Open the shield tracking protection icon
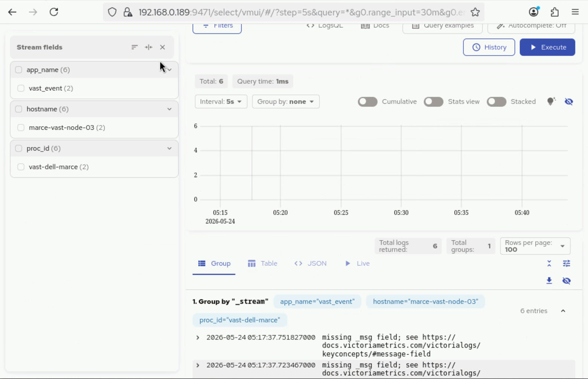588x379 pixels. (112, 12)
